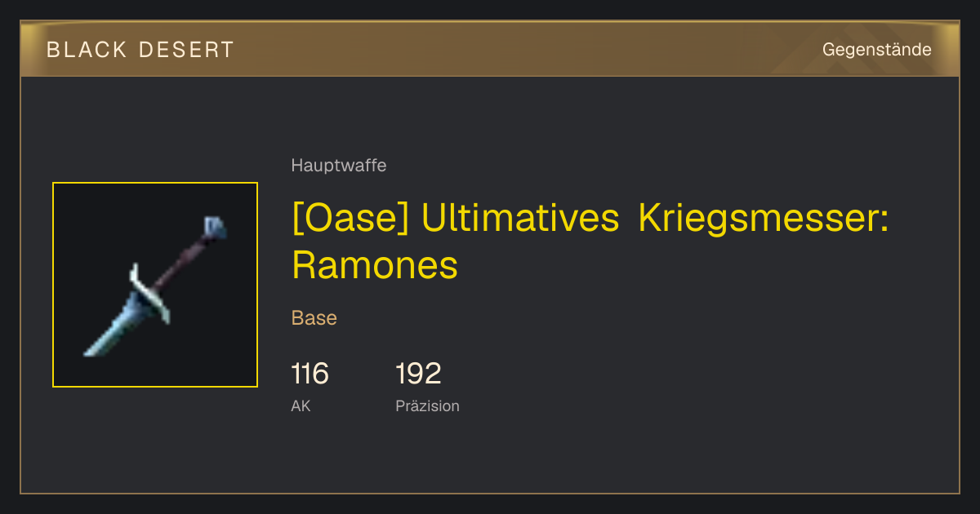The width and height of the screenshot is (980, 514).
Task: Click the Kriegsmesser sword item icon
Action: pos(155,285)
